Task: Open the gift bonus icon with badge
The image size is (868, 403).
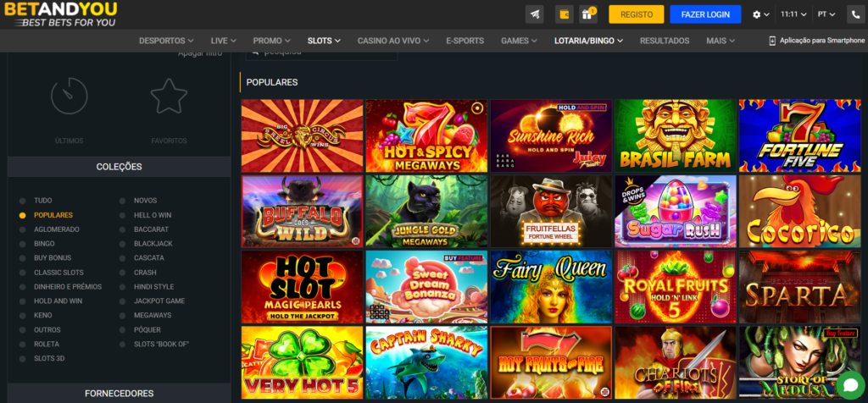Action: click(588, 14)
